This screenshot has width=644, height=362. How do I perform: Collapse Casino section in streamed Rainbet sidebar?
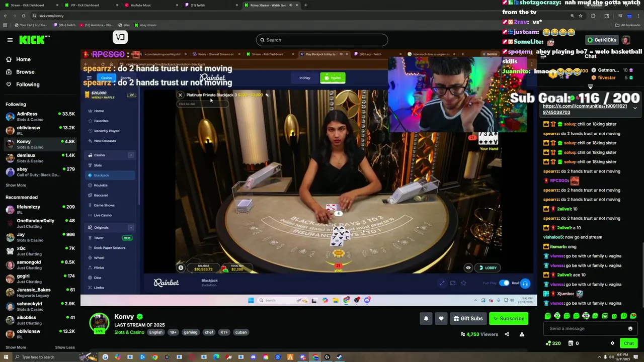pyautogui.click(x=131, y=155)
